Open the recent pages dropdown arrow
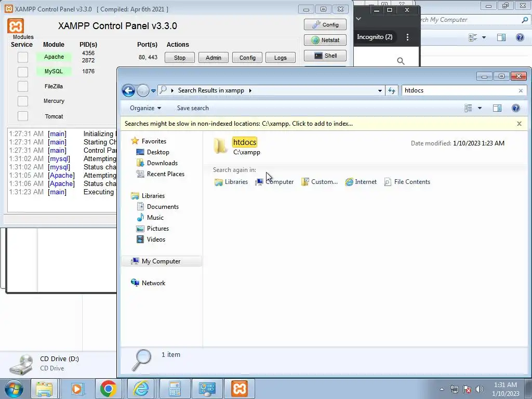532x399 pixels. click(x=153, y=90)
